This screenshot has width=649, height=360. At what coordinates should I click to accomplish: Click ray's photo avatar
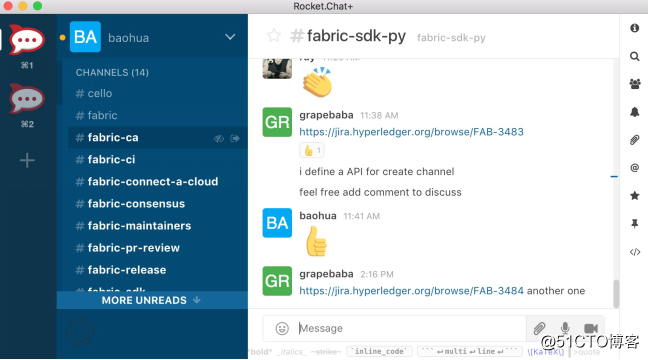[277, 69]
